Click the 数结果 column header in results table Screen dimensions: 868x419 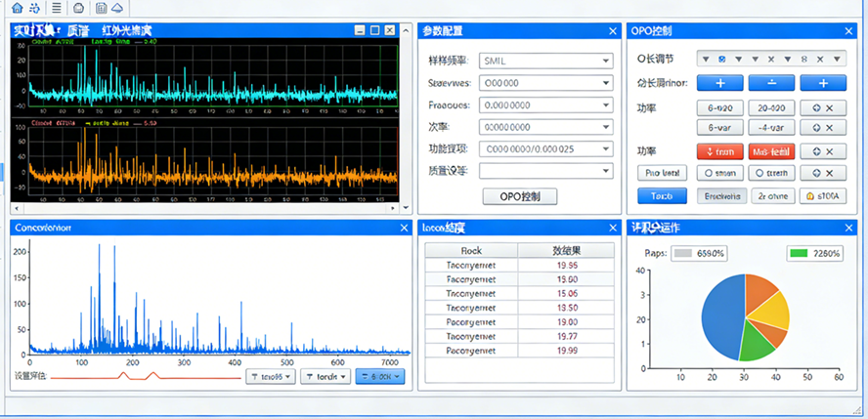coord(566,250)
